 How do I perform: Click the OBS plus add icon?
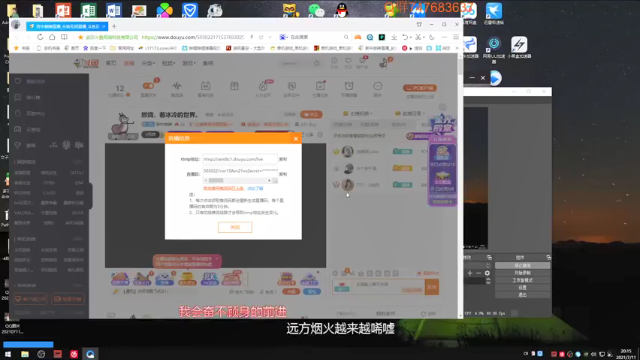point(470,273)
